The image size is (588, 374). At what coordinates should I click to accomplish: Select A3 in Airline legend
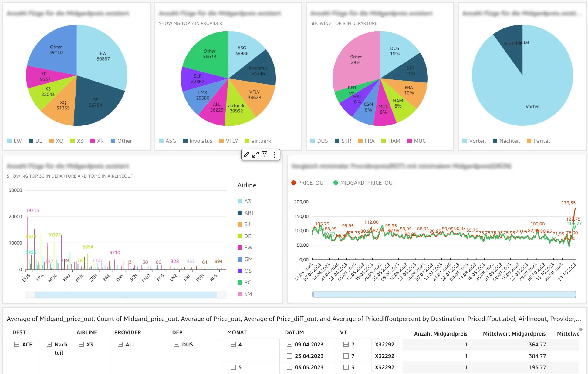(x=244, y=201)
